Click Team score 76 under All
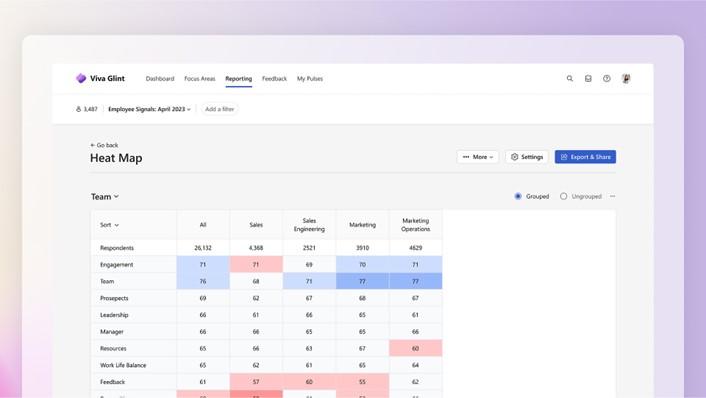This screenshot has width=706, height=398. click(203, 281)
